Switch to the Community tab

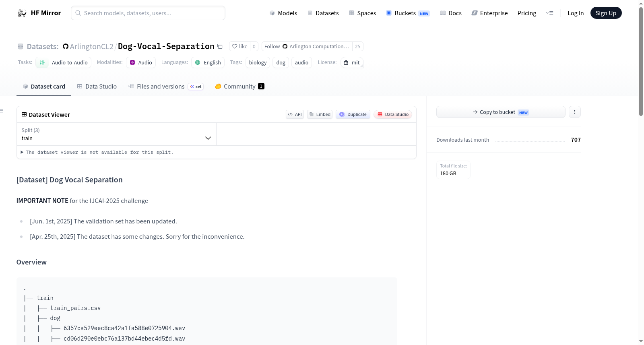[239, 86]
